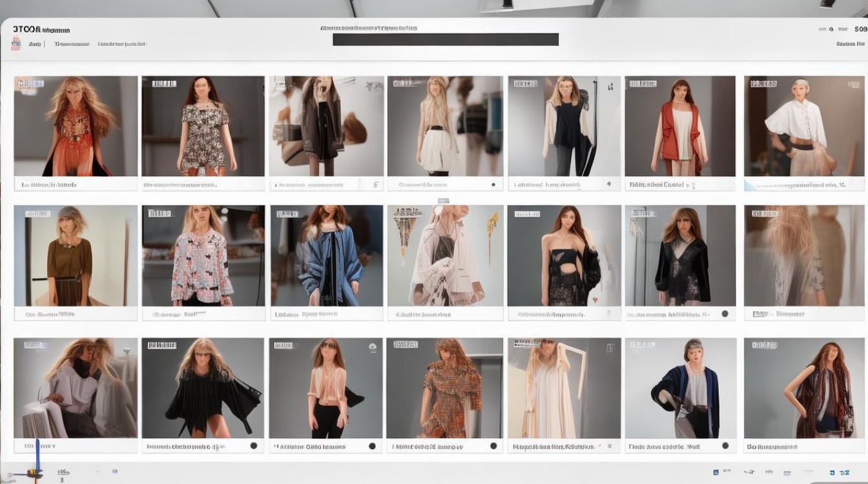Viewport: 868px width, 484px height.
Task: Click the caption link under the red vest photo
Action: point(656,185)
